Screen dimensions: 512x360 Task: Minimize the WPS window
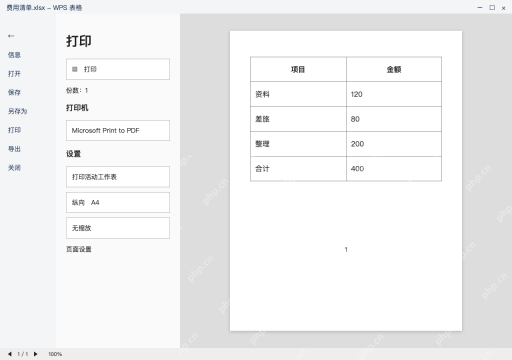click(x=480, y=8)
